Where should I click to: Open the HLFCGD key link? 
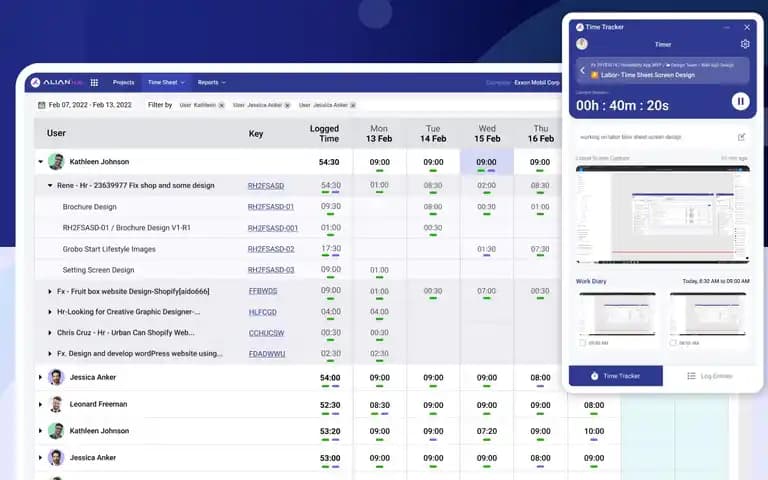[263, 312]
